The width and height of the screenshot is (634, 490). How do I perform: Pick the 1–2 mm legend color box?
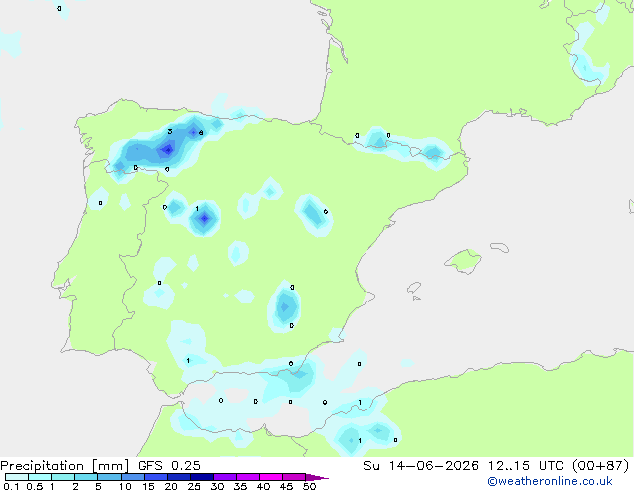(x=63, y=477)
